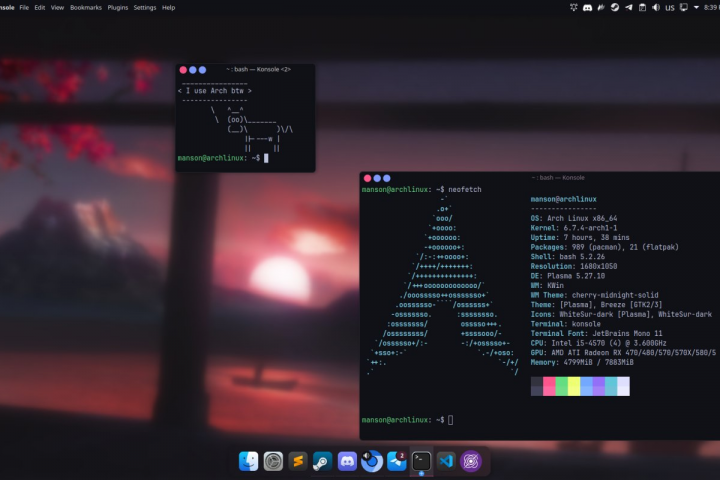
Task: Click the 'WM: KWin' line
Action: tap(547, 286)
